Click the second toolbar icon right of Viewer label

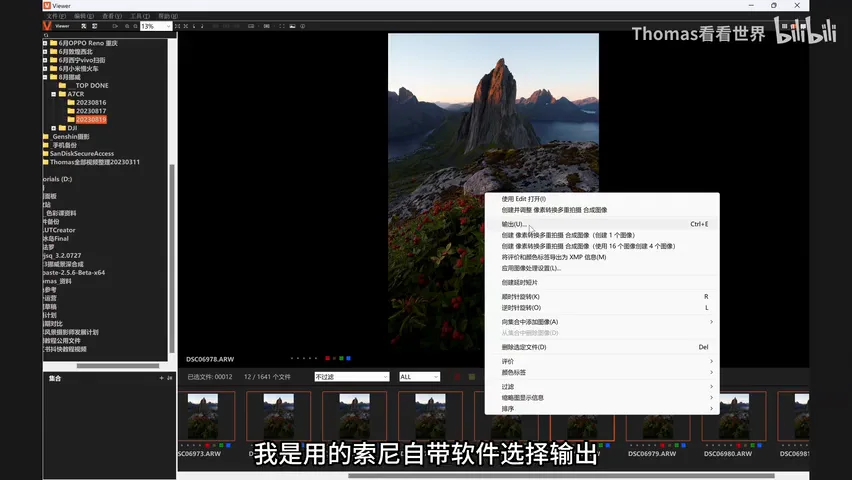click(95, 26)
